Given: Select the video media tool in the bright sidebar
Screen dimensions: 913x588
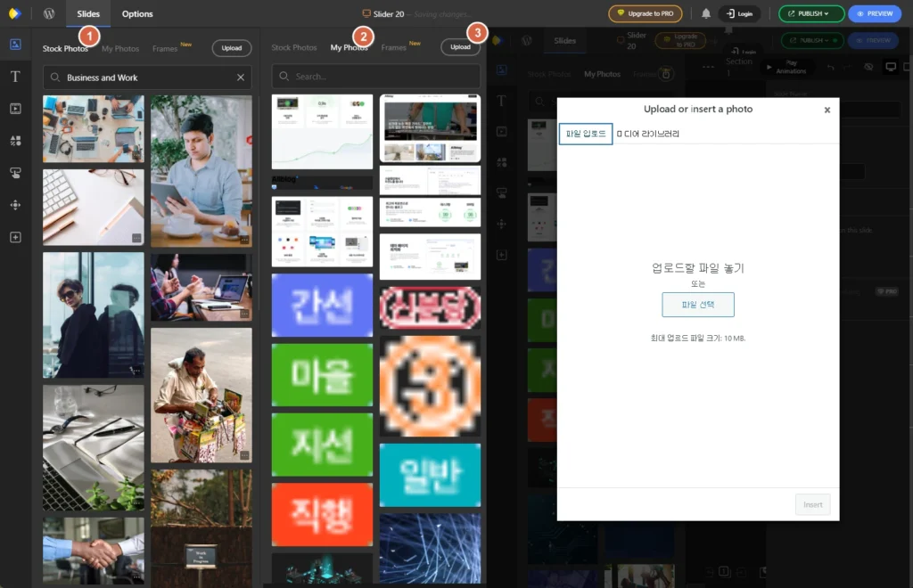Looking at the screenshot, I should [16, 109].
